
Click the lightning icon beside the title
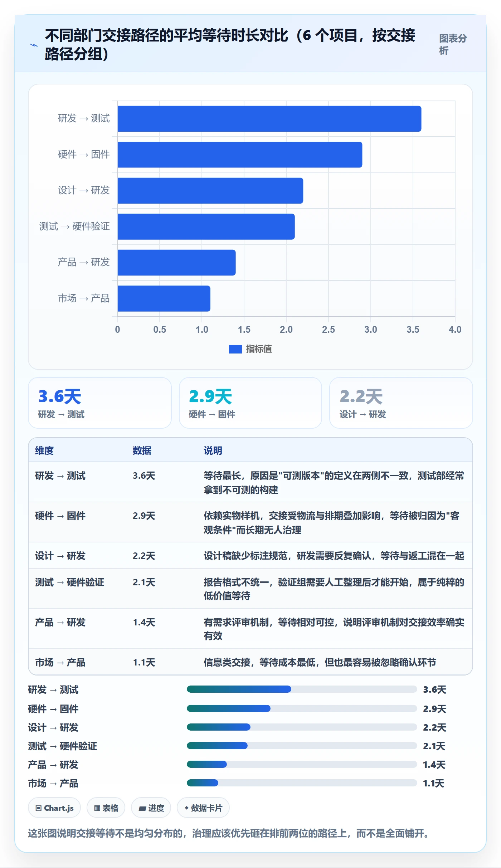click(x=34, y=45)
